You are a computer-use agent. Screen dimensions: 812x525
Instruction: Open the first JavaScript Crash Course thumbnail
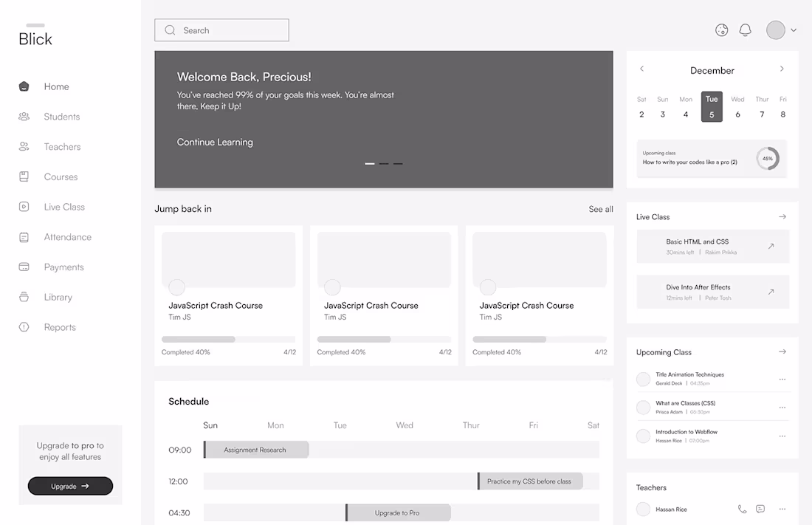tap(228, 260)
